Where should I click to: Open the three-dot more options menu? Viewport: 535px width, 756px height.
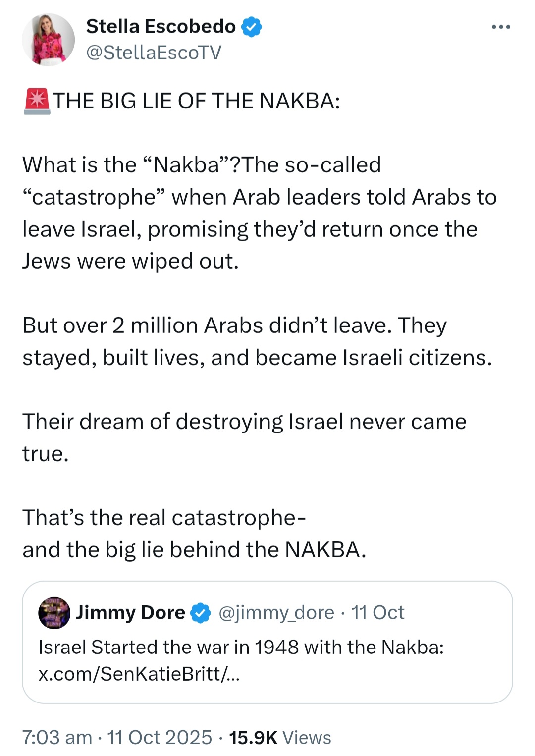click(501, 27)
